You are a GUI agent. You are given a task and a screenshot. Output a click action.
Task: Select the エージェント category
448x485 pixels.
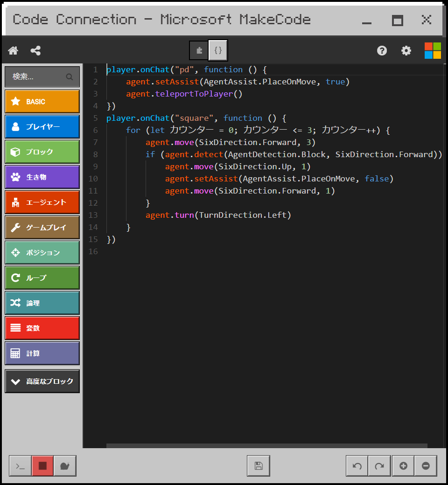coord(42,202)
